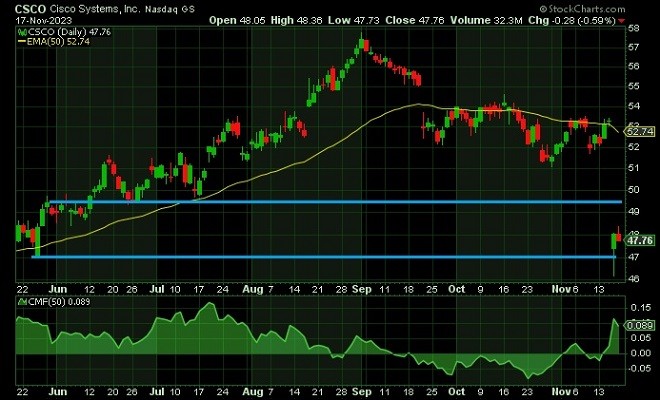Select the upper blue horizontal line near 49.5
Image resolution: width=660 pixels, height=400 pixels.
coord(335,202)
